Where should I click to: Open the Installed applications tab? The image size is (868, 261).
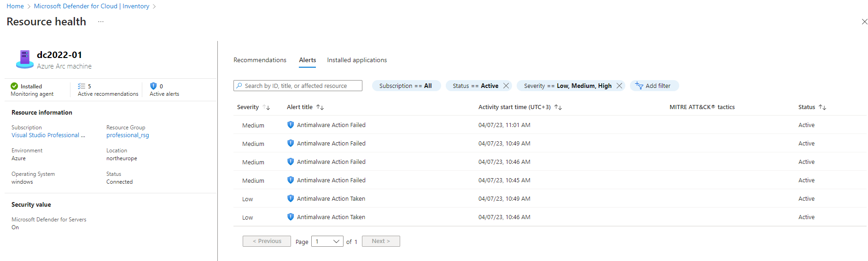pos(357,60)
